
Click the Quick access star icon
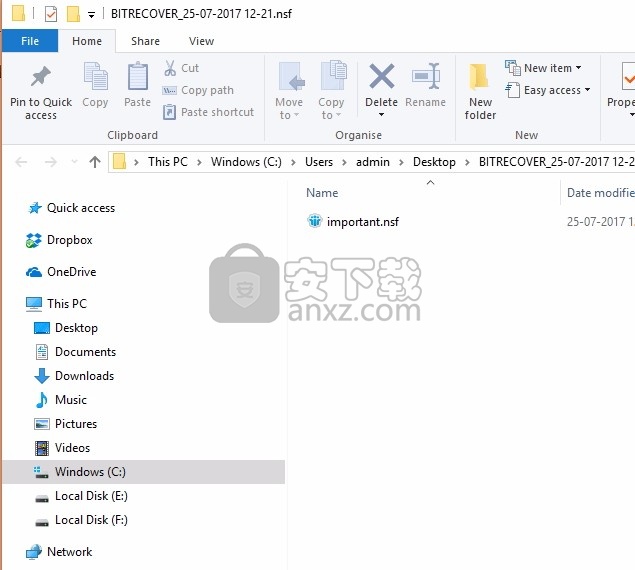(35, 208)
